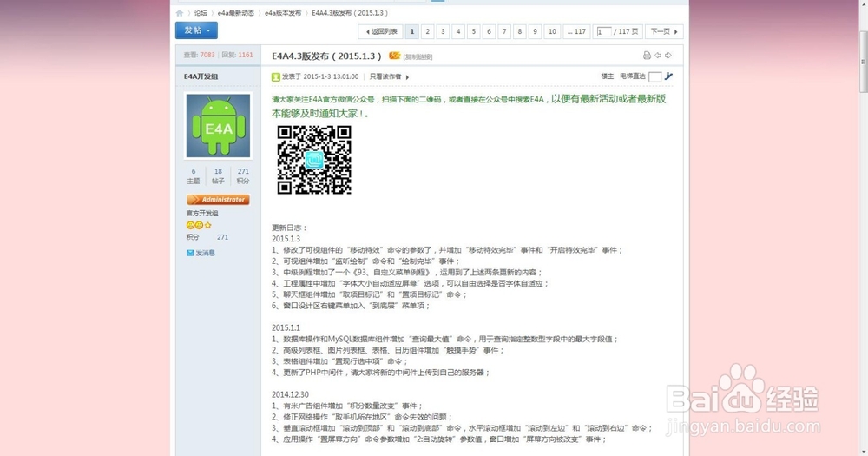Open the 发帖 dropdown button

coord(196,30)
